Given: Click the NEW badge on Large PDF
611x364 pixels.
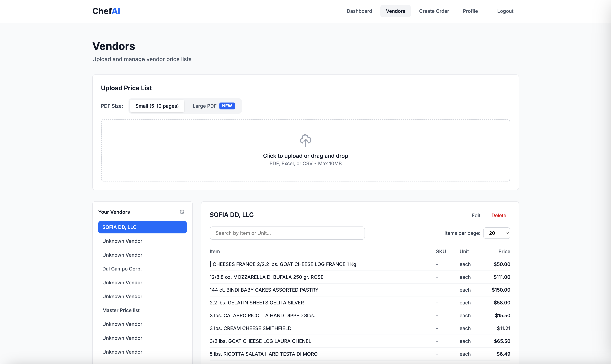Looking at the screenshot, I should click(227, 106).
